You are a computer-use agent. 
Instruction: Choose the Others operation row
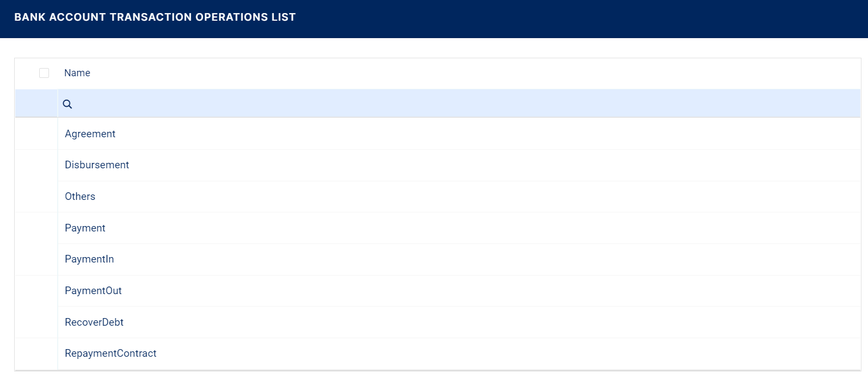tap(80, 197)
